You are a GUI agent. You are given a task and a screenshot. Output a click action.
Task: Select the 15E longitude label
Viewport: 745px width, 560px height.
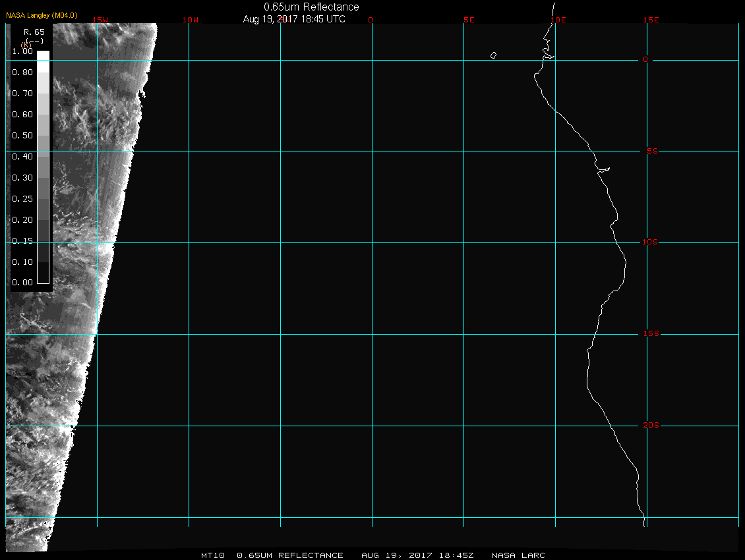point(651,20)
